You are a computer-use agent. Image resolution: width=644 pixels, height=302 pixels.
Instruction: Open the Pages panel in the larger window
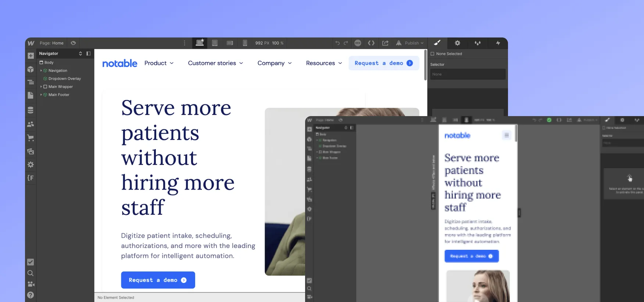pos(31,96)
